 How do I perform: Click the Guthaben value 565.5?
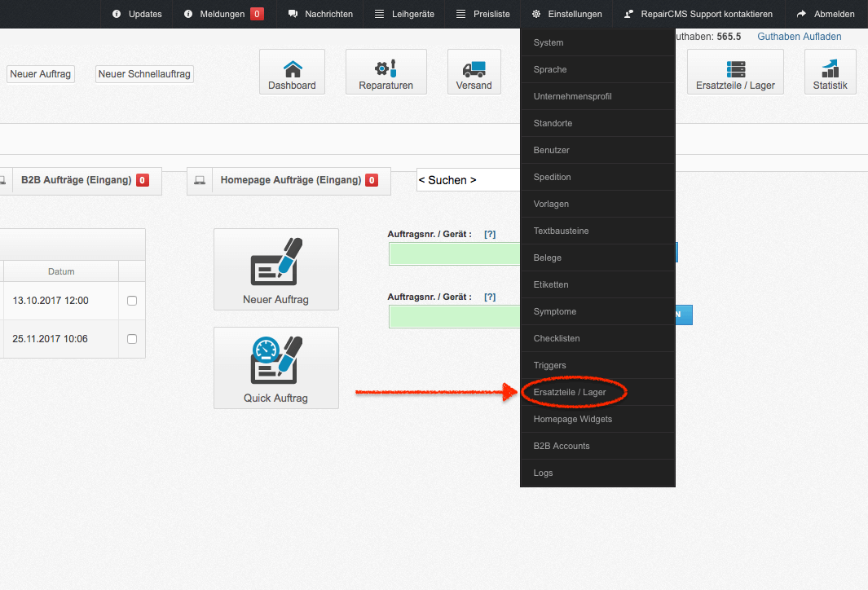click(729, 37)
